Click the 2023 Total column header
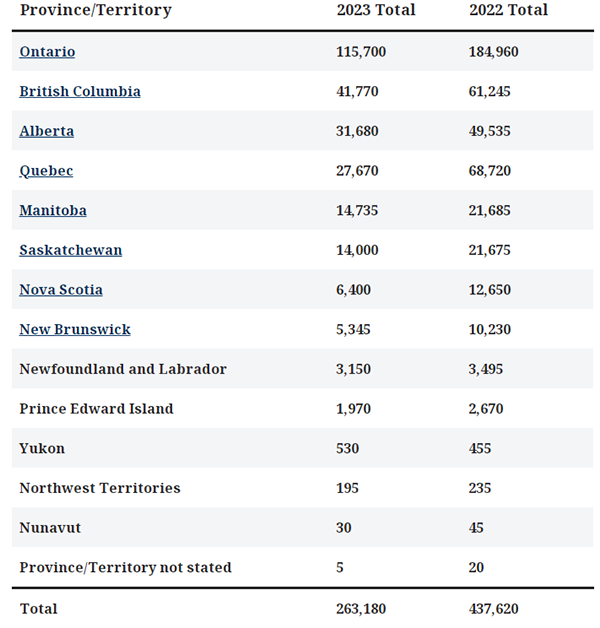The height and width of the screenshot is (628, 600). (376, 11)
